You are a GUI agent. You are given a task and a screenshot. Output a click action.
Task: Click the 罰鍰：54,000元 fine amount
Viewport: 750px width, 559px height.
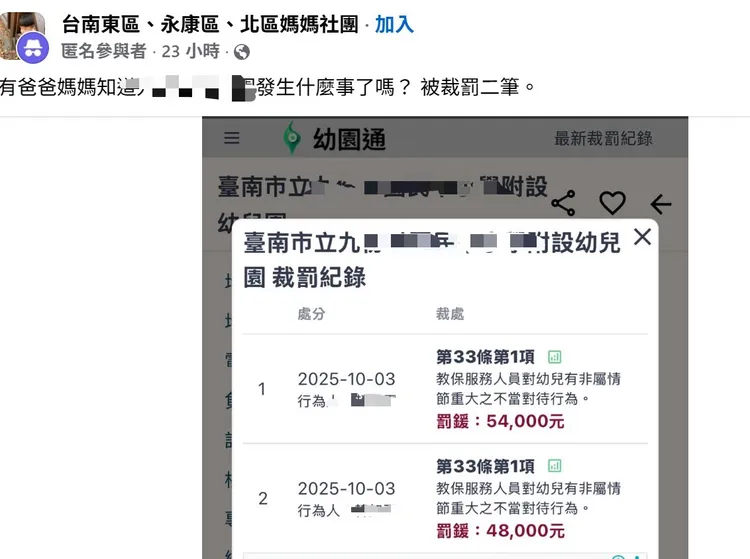click(x=500, y=421)
